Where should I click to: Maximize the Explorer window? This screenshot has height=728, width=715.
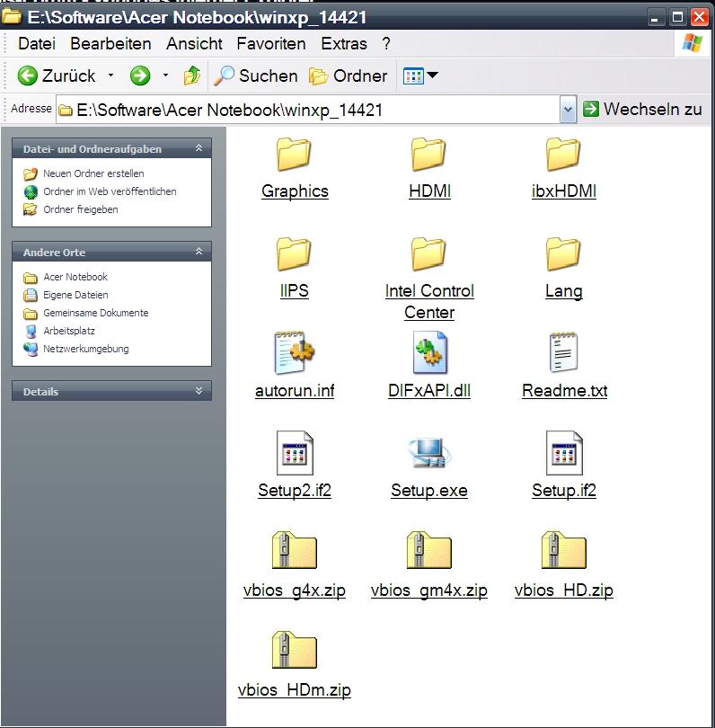pos(677,18)
